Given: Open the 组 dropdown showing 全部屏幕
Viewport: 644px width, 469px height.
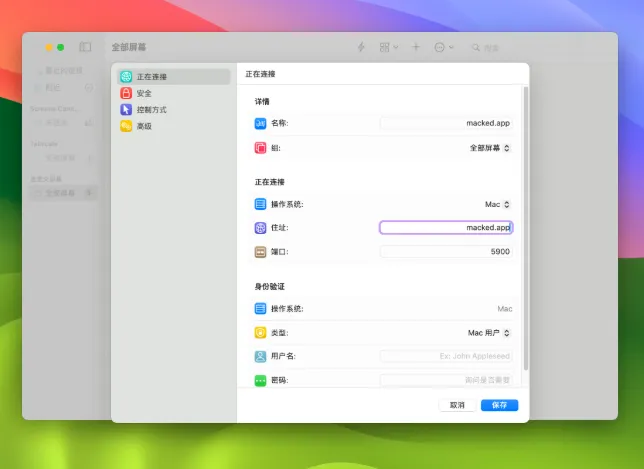Looking at the screenshot, I should [490, 148].
